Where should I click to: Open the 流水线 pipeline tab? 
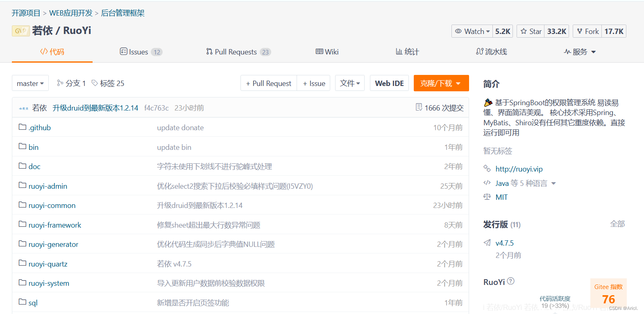[492, 52]
